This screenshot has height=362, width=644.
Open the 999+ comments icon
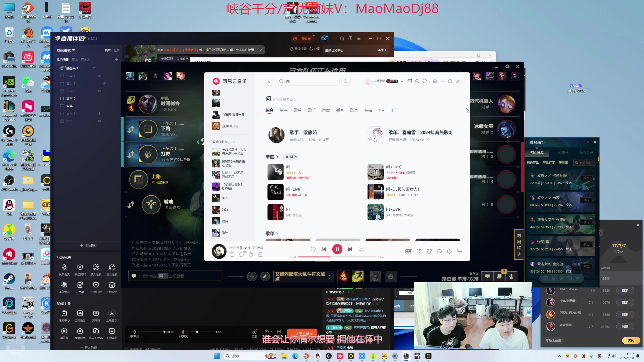click(242, 254)
